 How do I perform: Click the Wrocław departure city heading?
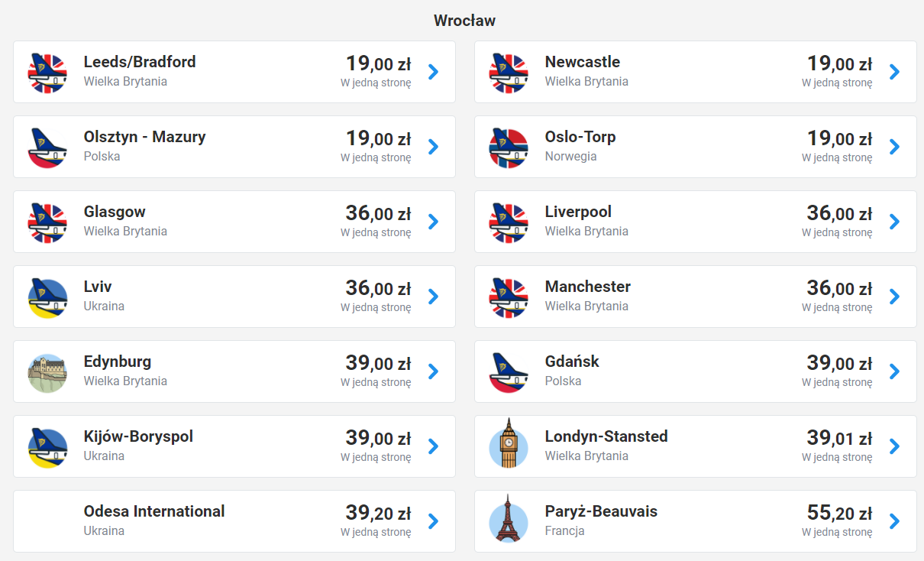464,21
